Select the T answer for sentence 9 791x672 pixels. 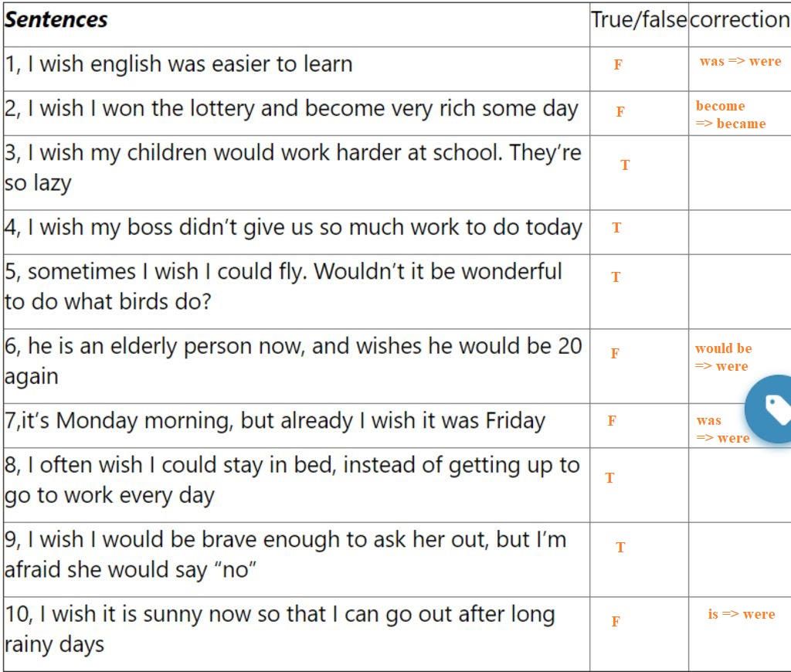coord(620,548)
